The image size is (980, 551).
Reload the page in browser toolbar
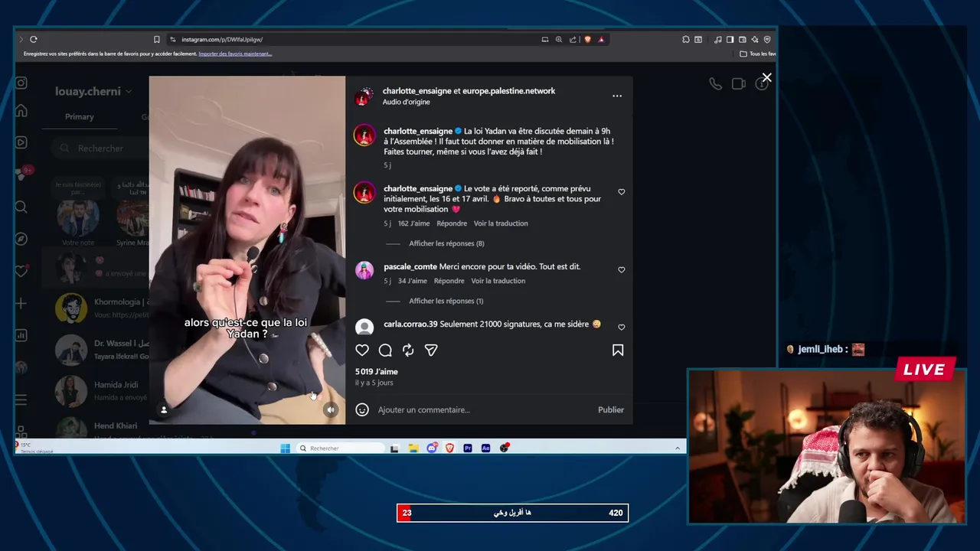click(34, 39)
